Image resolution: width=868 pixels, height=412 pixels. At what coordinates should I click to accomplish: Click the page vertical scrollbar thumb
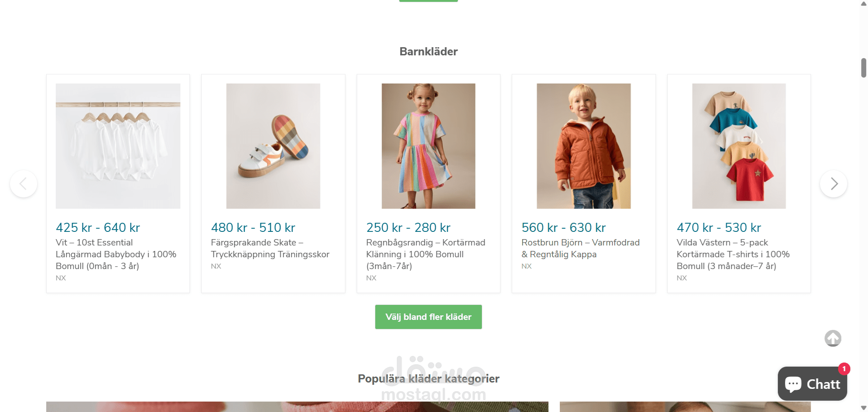pyautogui.click(x=863, y=68)
